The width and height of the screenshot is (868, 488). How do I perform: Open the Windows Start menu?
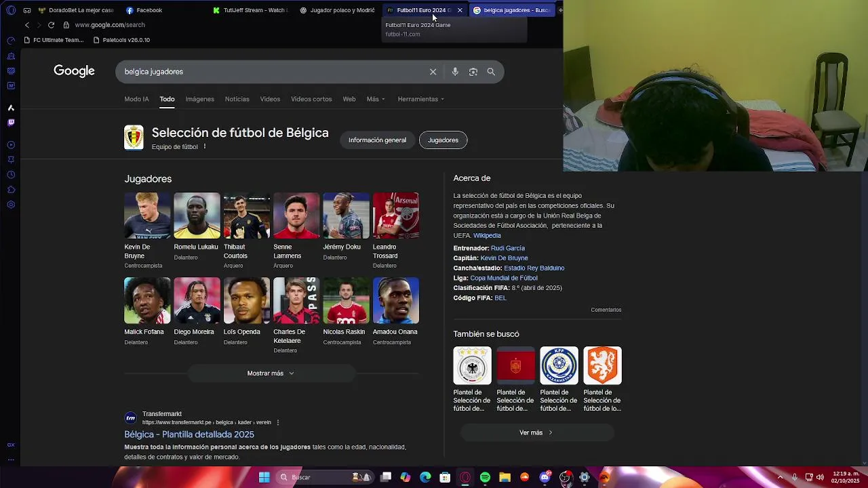[264, 477]
